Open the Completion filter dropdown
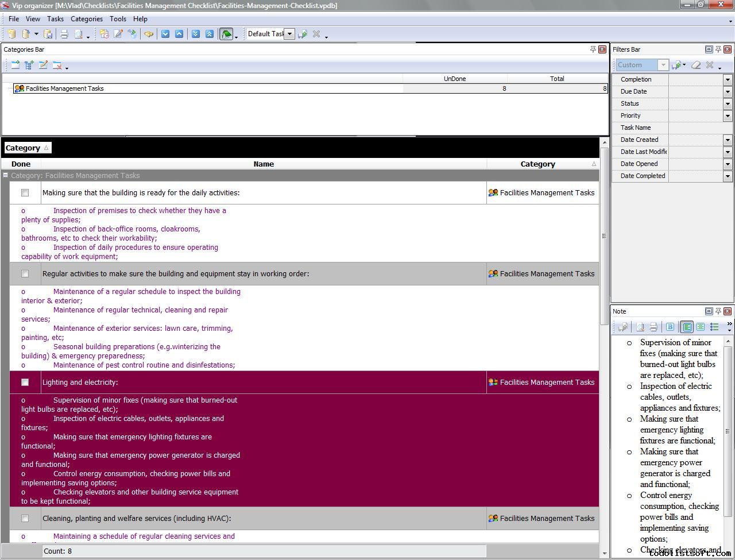 click(728, 80)
